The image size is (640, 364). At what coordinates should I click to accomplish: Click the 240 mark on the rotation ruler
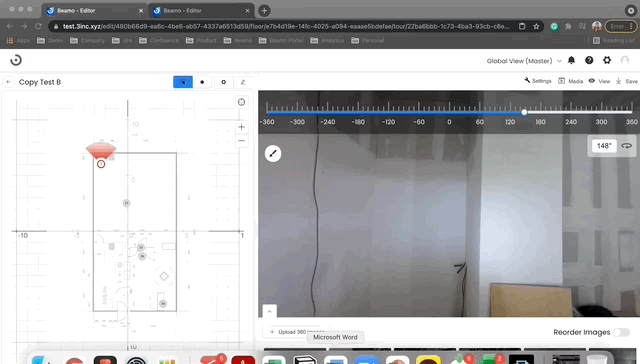click(571, 122)
